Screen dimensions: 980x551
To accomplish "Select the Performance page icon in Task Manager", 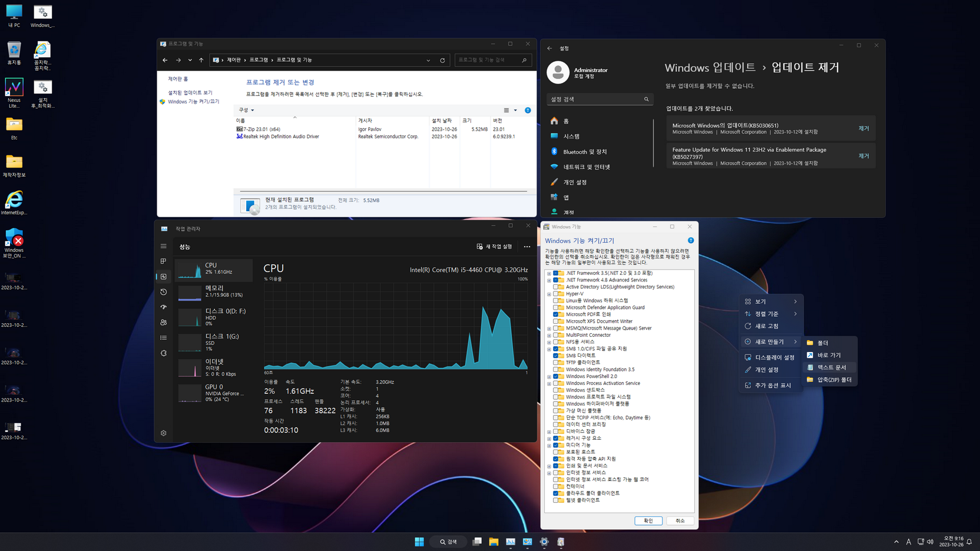I will click(x=164, y=277).
